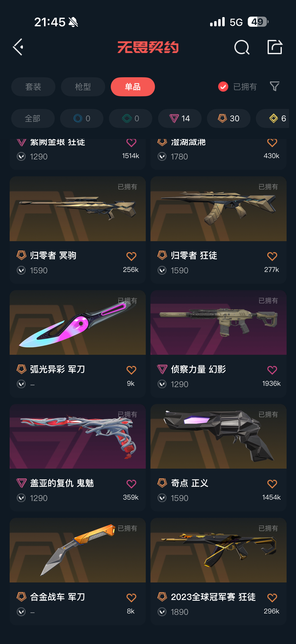Filter by orange tier chip showing 30
This screenshot has height=644, width=296.
(x=229, y=118)
